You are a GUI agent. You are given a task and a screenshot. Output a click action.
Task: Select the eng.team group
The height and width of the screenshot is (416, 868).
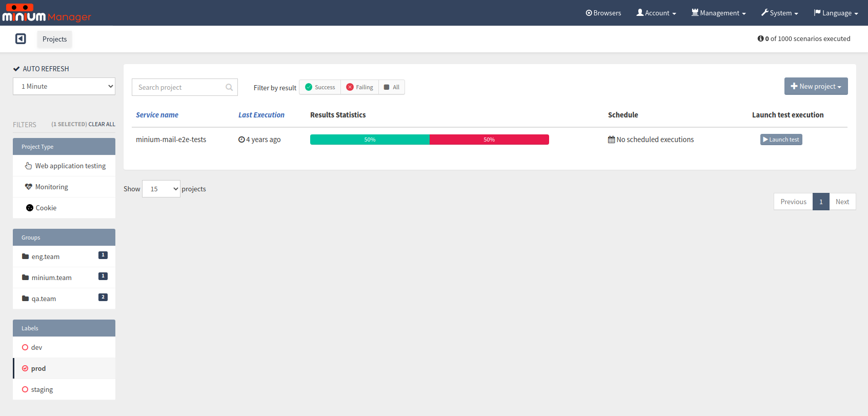pyautogui.click(x=64, y=256)
